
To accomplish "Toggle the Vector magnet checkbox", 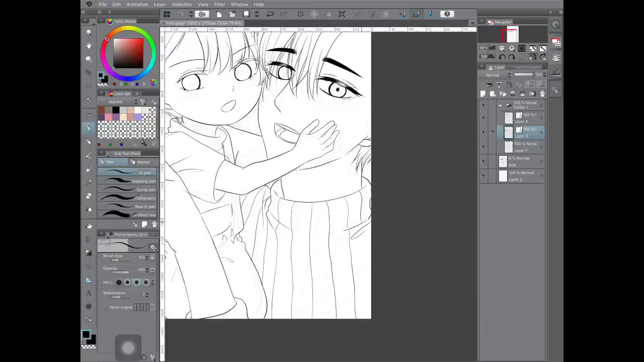I will pos(106,307).
